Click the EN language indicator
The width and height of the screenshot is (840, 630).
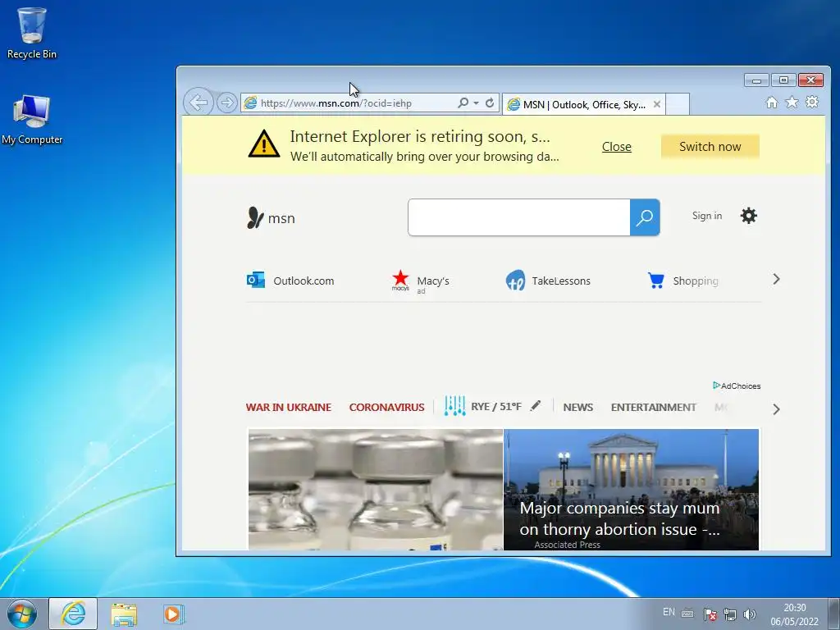point(669,612)
